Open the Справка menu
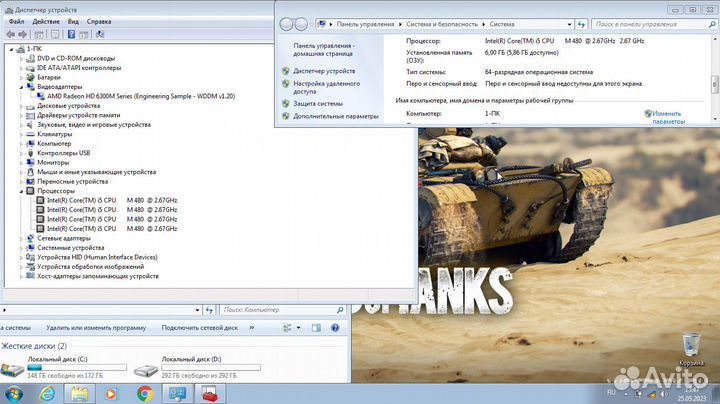Image resolution: width=720 pixels, height=404 pixels. coord(99,21)
